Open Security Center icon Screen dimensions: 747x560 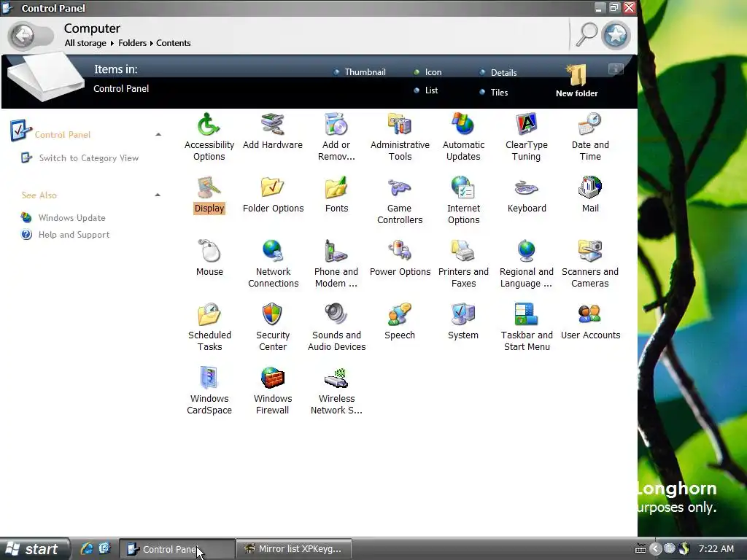pyautogui.click(x=273, y=315)
